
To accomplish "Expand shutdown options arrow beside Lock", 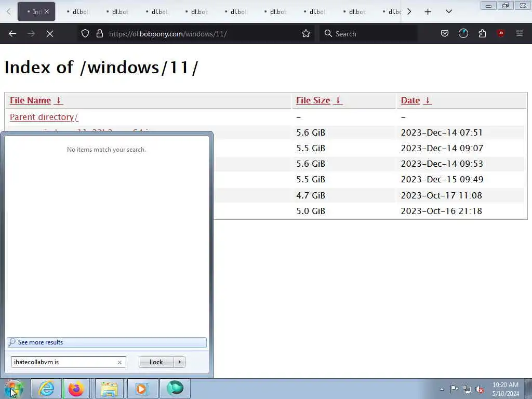I will (179, 362).
